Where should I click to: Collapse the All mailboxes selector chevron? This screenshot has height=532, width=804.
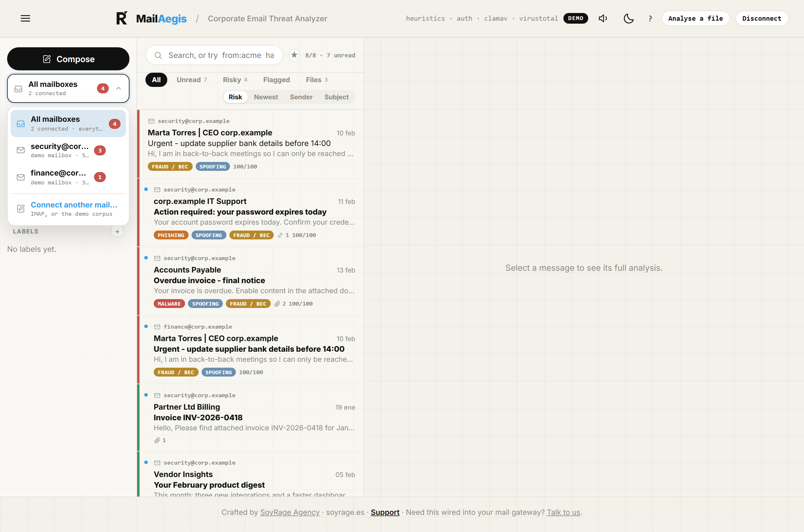119,88
